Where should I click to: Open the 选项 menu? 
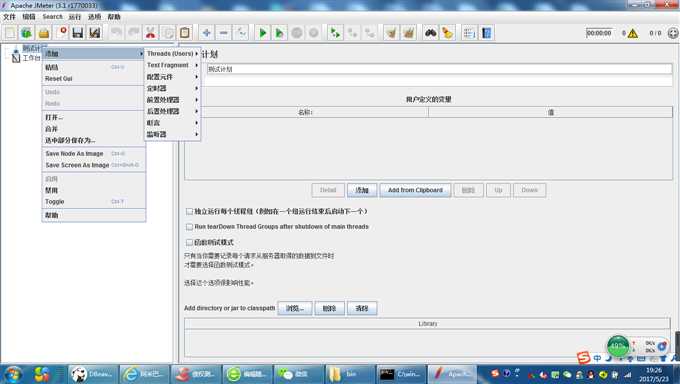tap(95, 16)
